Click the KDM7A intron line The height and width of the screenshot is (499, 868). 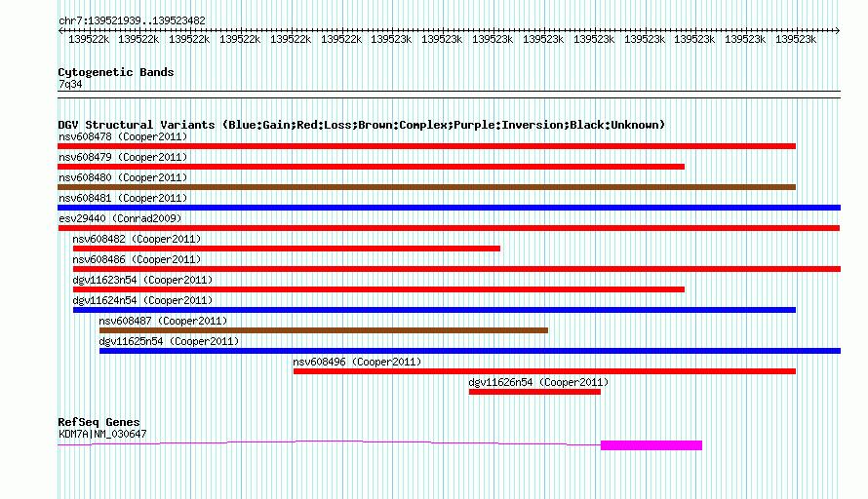[330, 441]
